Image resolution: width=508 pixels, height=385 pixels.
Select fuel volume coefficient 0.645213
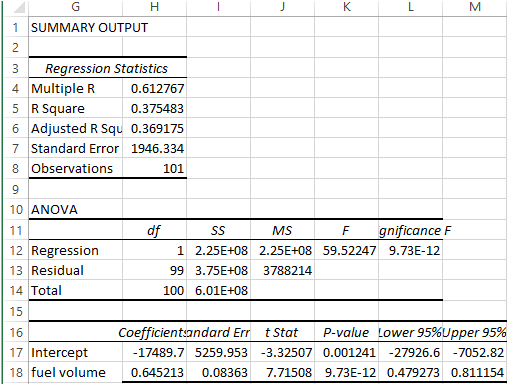tap(154, 372)
